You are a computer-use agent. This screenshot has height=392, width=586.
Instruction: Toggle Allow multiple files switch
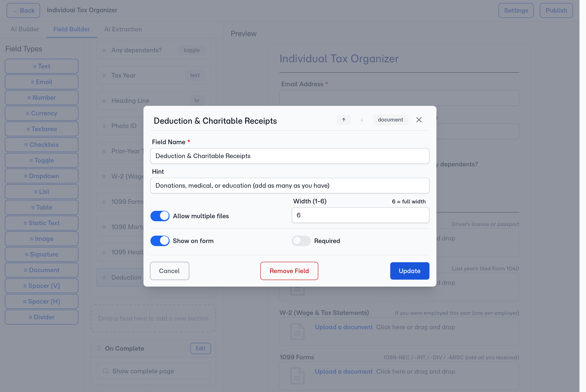(160, 216)
